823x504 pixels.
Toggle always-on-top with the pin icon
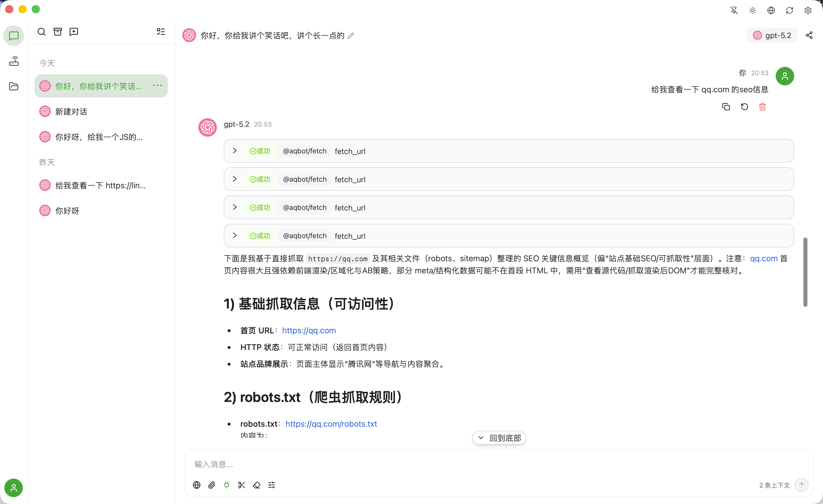pyautogui.click(x=734, y=10)
